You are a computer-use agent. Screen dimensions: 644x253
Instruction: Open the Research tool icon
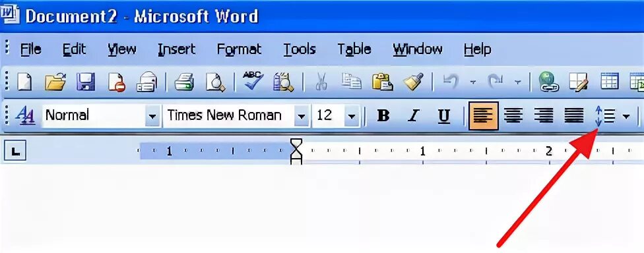pos(284,81)
